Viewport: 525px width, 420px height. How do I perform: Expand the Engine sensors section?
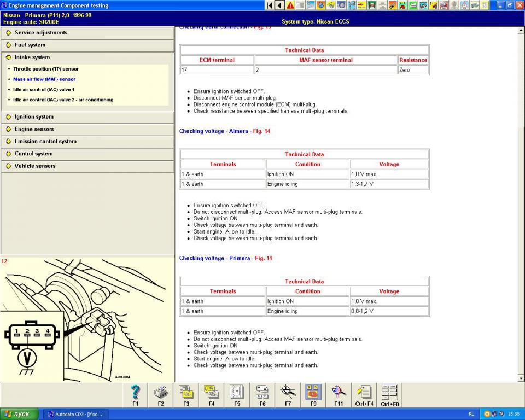coord(87,129)
